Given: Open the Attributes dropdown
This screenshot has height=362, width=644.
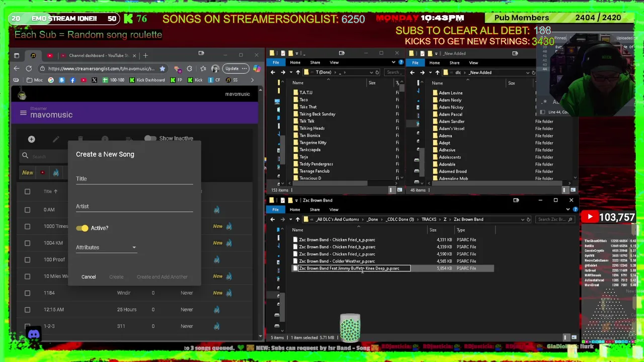Looking at the screenshot, I should pos(106,247).
